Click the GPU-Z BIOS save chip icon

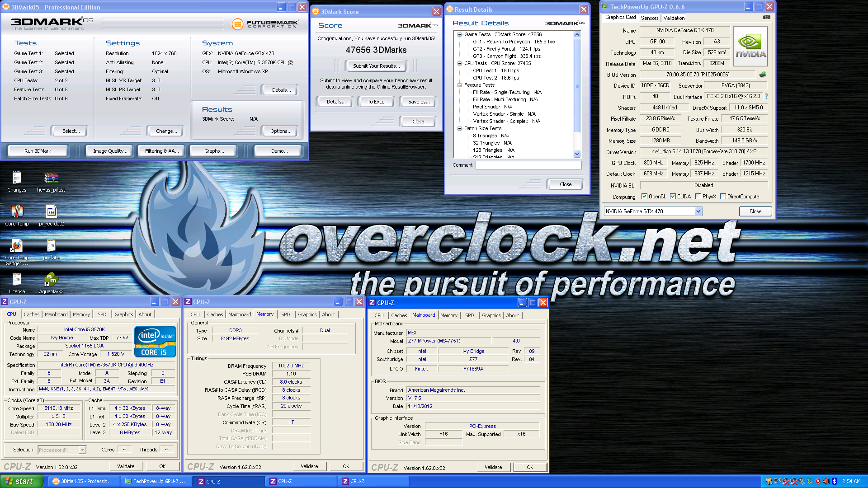pyautogui.click(x=763, y=75)
